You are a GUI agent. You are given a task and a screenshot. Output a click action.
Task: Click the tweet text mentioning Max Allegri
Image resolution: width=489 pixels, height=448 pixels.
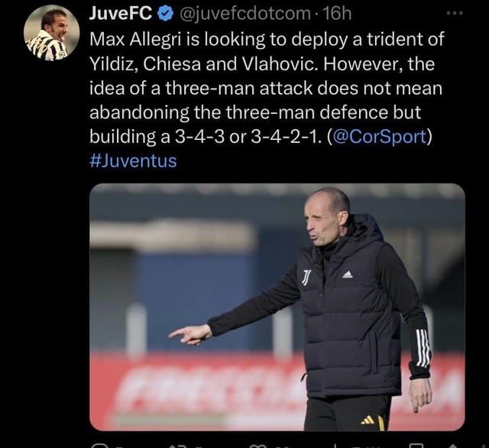[267, 88]
